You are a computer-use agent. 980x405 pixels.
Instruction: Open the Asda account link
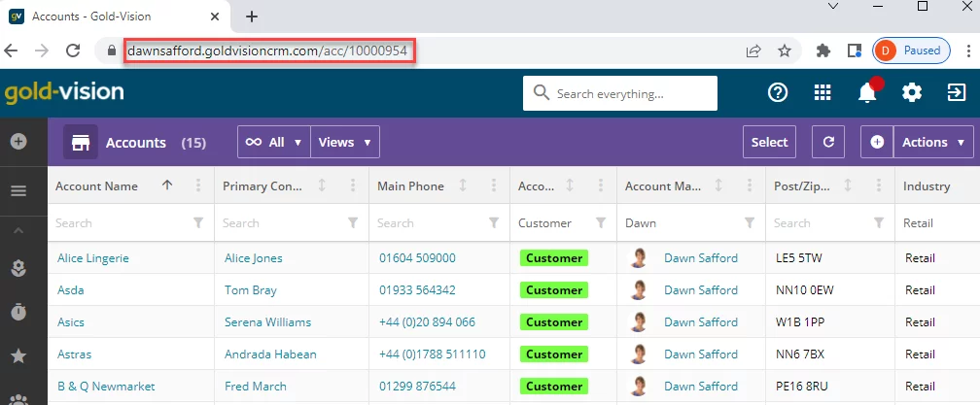(x=71, y=290)
